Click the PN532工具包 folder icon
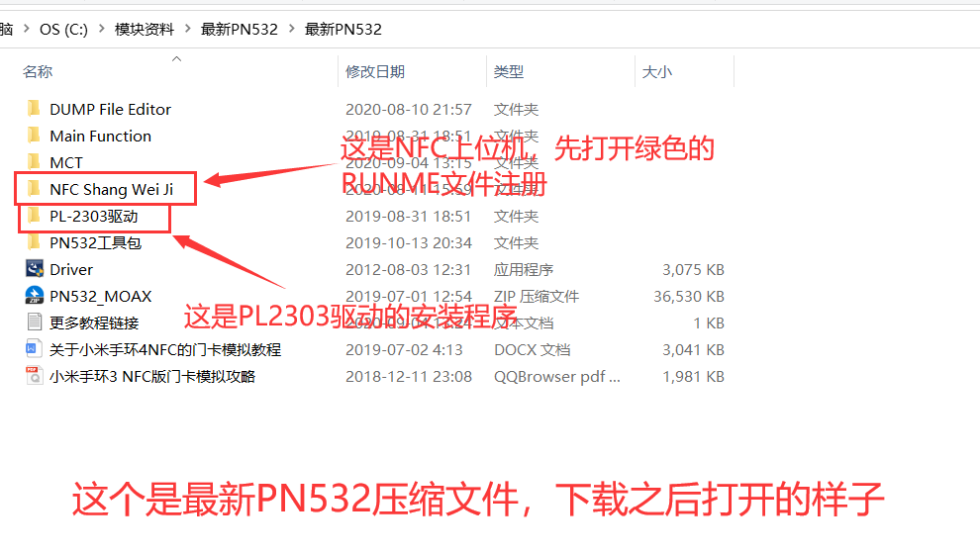Viewport: 980px width, 554px height. coord(34,243)
